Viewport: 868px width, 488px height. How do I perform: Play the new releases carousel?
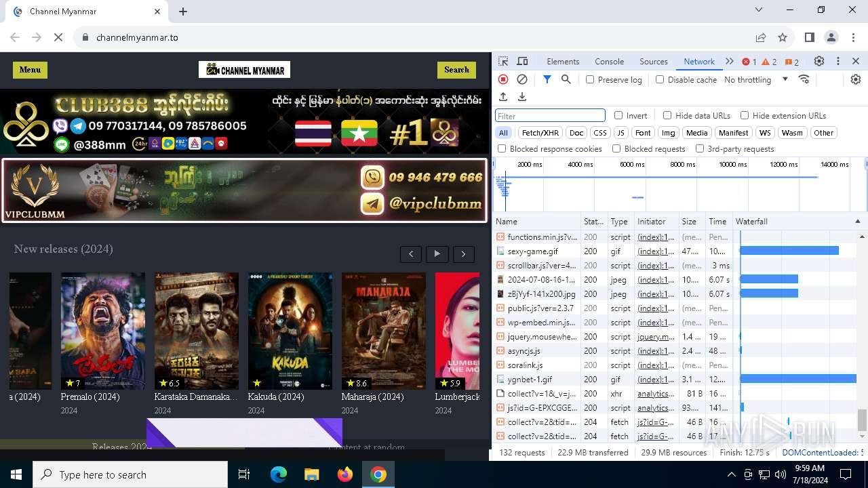437,254
